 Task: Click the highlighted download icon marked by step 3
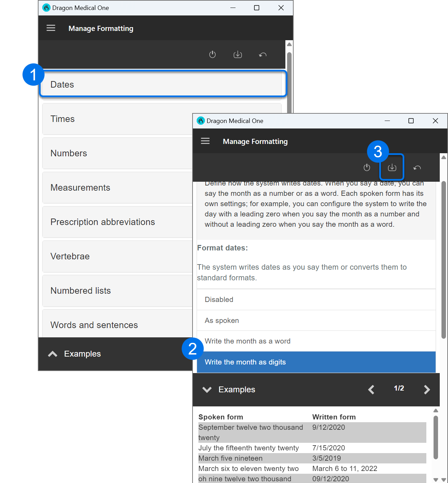(x=392, y=167)
